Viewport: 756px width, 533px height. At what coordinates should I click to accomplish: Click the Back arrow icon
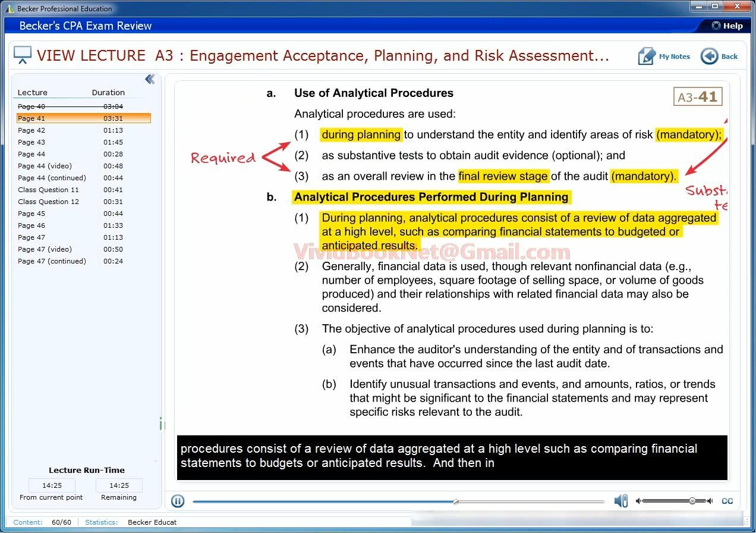pos(709,57)
